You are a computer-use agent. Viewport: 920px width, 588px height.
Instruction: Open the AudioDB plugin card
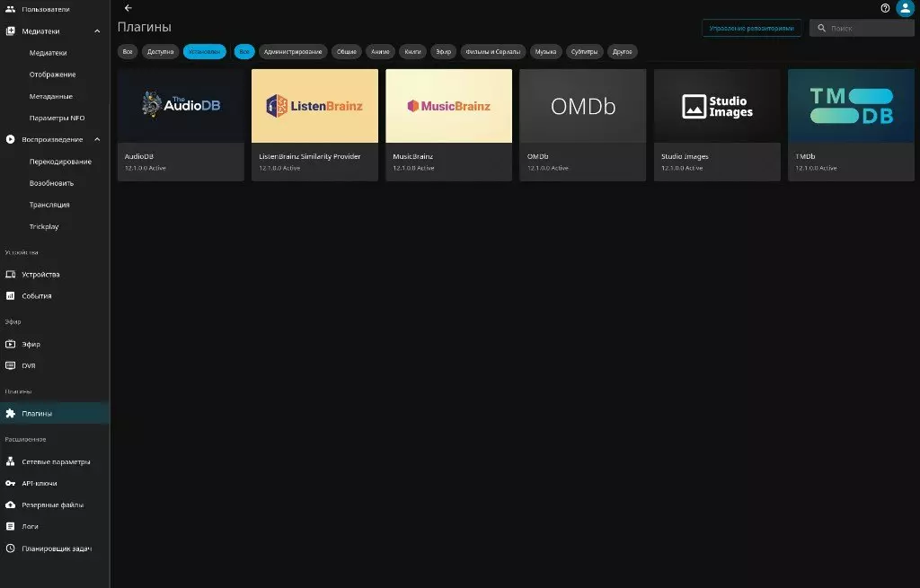(x=181, y=125)
